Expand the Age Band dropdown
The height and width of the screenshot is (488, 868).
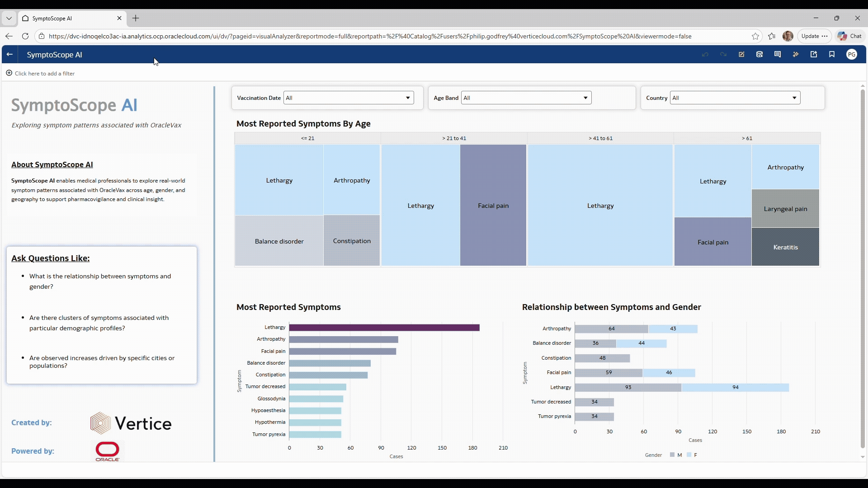585,98
